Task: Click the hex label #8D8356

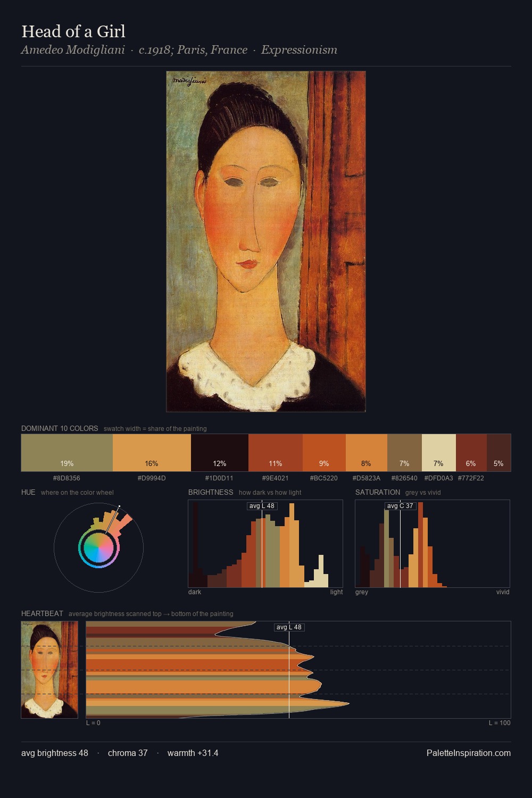Action: pos(66,478)
